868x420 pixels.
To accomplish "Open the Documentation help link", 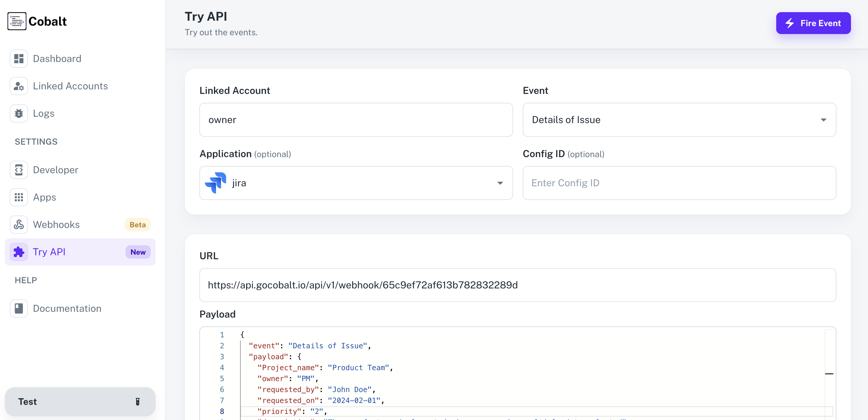I will tap(67, 308).
